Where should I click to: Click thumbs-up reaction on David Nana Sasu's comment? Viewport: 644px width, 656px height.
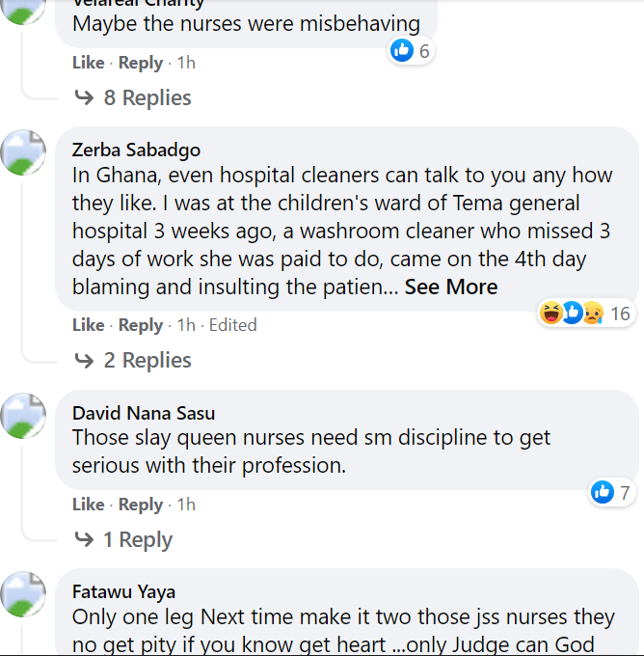click(x=603, y=493)
